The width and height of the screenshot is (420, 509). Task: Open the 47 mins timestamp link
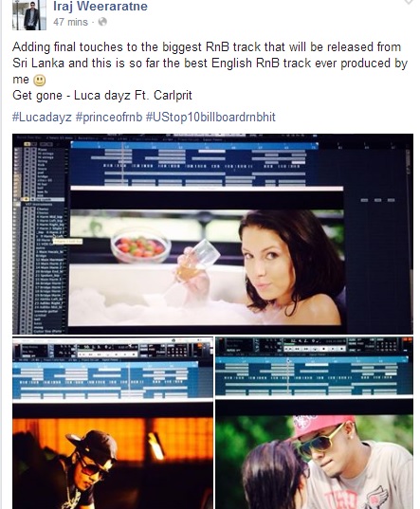click(x=70, y=22)
